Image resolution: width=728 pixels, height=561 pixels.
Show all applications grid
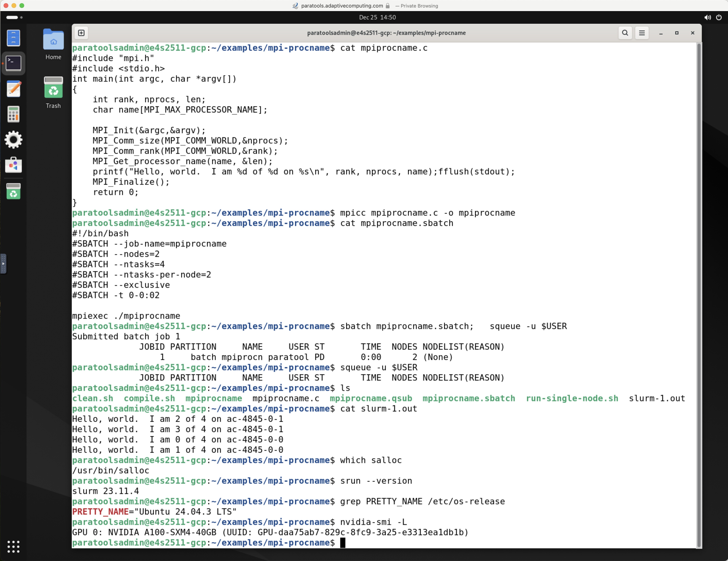pos(13,546)
